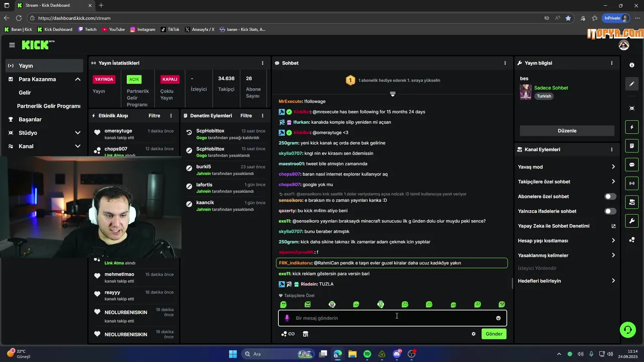Open the emoji picker in message box
Image resolution: width=644 pixels, height=362 pixels.
(498, 318)
